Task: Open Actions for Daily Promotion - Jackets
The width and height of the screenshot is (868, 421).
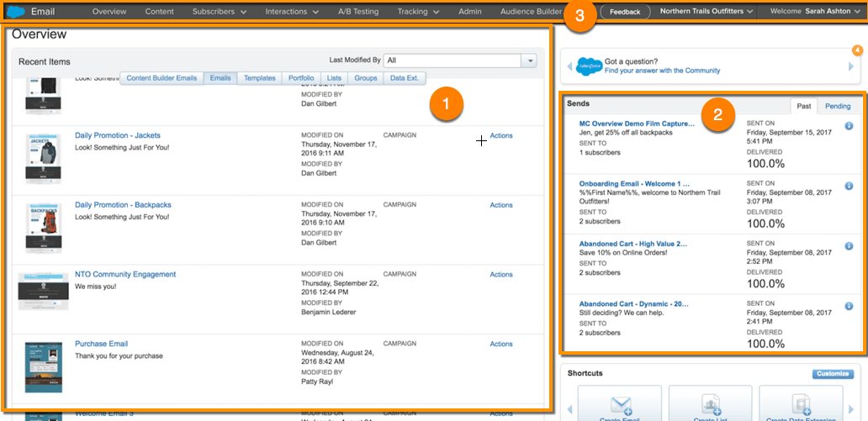Action: pos(501,135)
